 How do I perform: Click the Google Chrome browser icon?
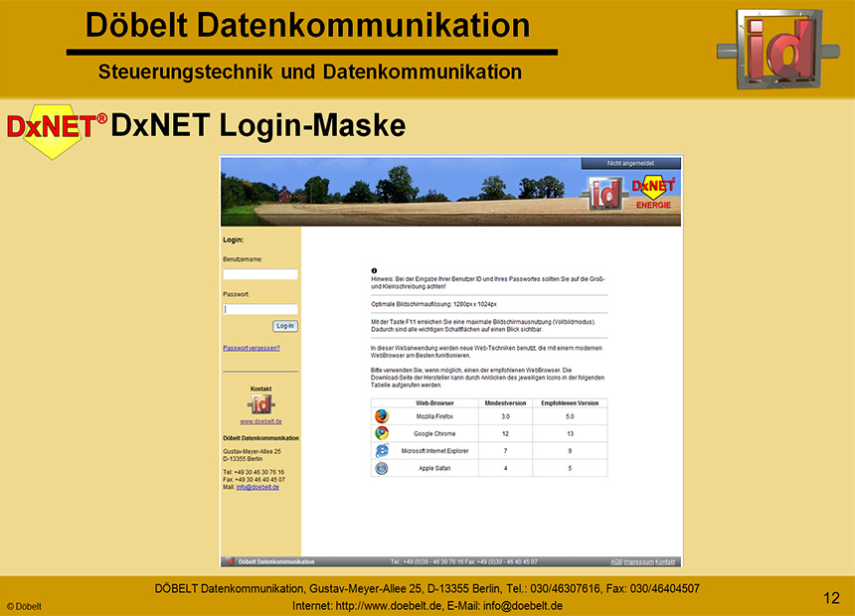(x=382, y=433)
